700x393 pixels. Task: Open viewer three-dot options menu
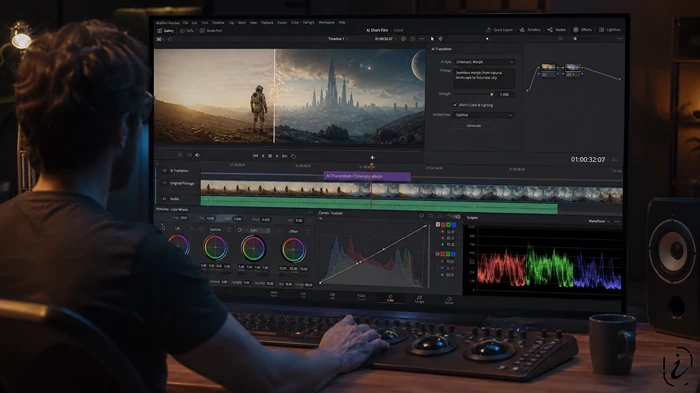click(421, 39)
